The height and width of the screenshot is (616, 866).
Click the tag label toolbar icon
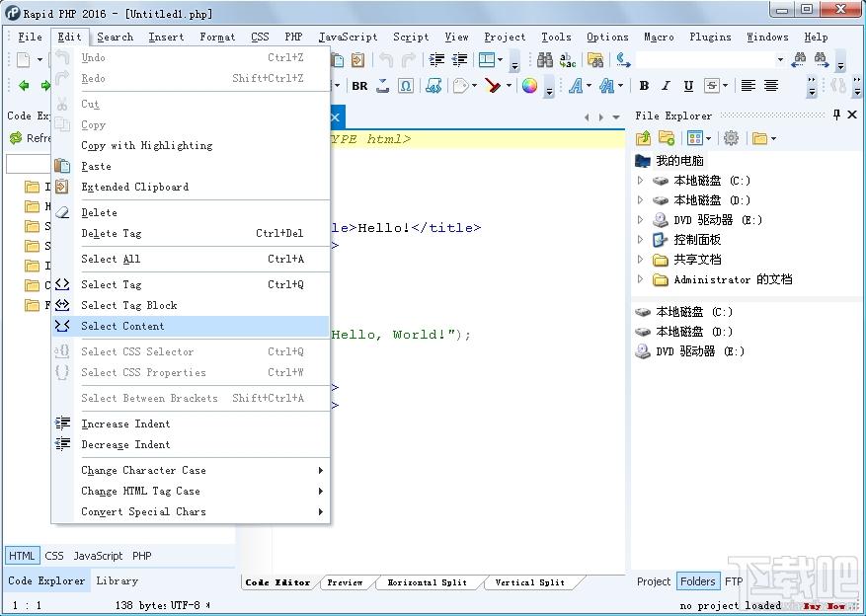[460, 86]
